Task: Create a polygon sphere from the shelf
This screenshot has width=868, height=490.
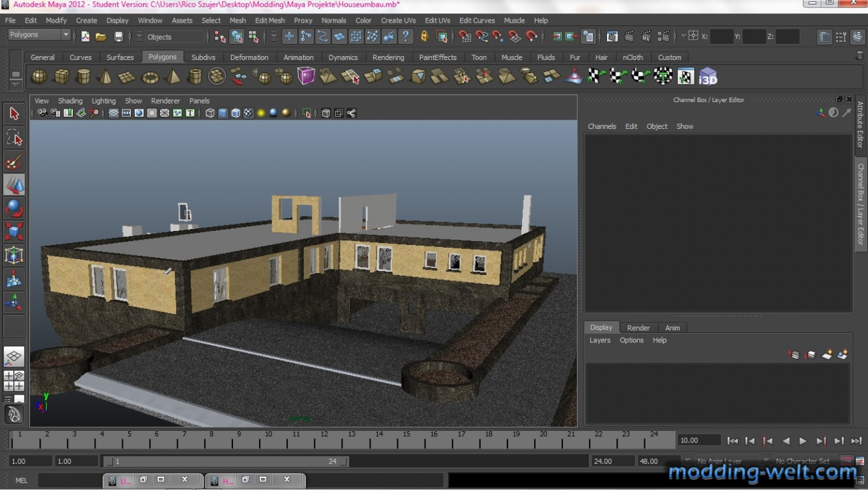Action: (39, 77)
